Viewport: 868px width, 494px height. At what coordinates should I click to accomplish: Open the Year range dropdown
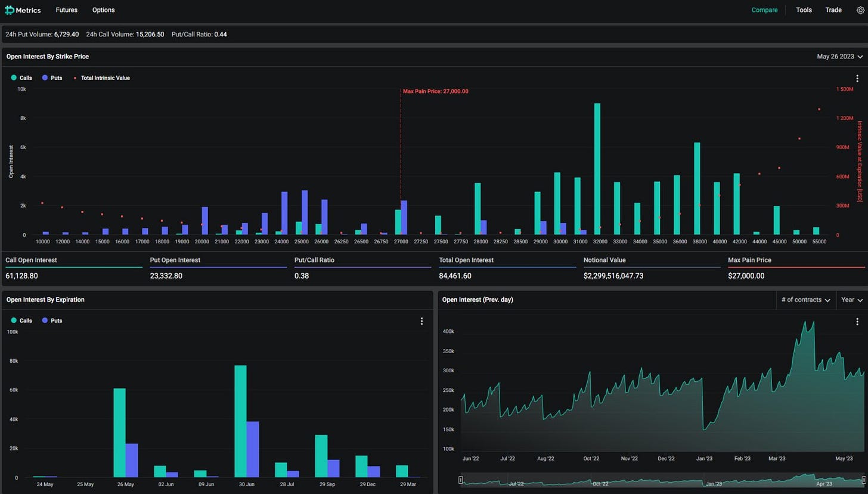pyautogui.click(x=851, y=300)
